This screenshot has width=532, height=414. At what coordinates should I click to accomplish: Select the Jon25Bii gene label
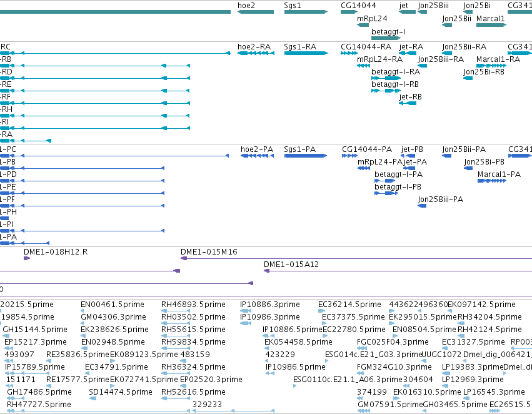coord(457,18)
